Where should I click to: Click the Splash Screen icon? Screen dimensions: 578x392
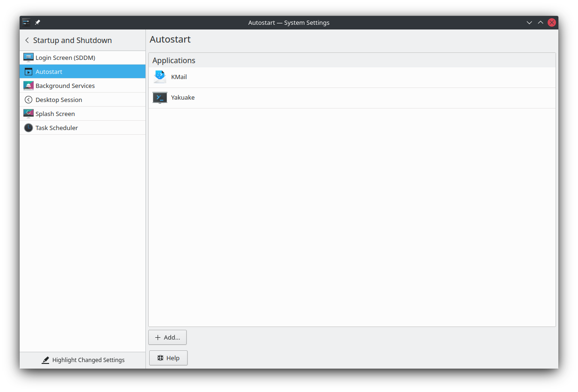click(29, 114)
